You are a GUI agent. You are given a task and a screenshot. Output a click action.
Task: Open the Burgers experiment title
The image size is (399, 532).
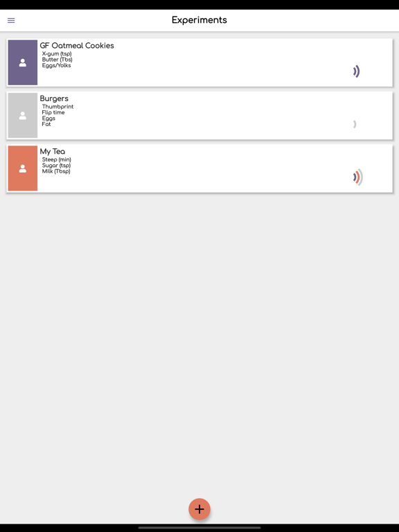tap(54, 98)
